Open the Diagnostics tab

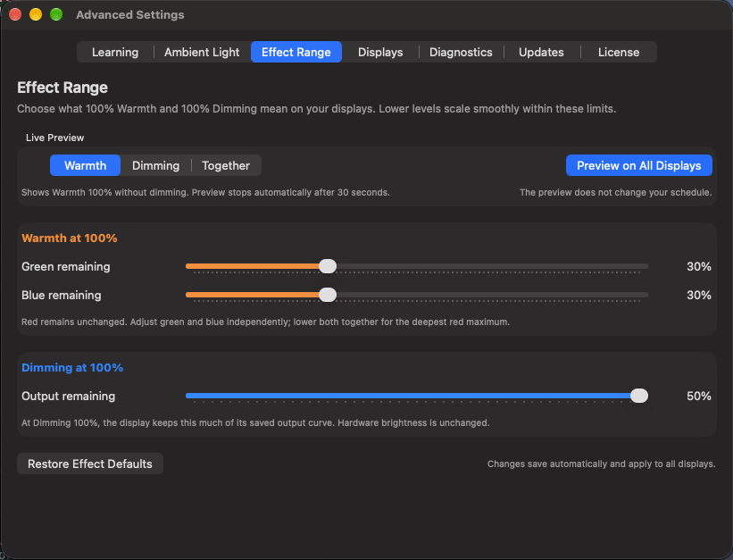tap(461, 52)
